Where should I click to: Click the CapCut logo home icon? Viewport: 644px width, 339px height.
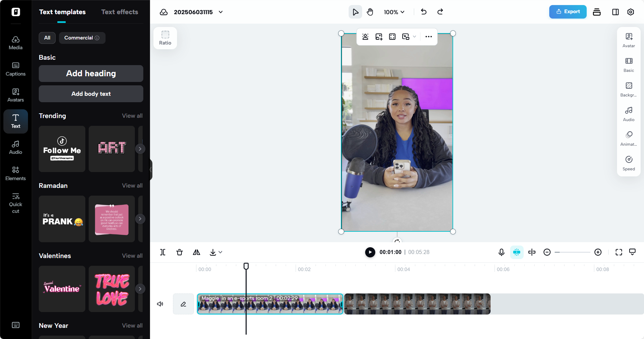point(16,12)
